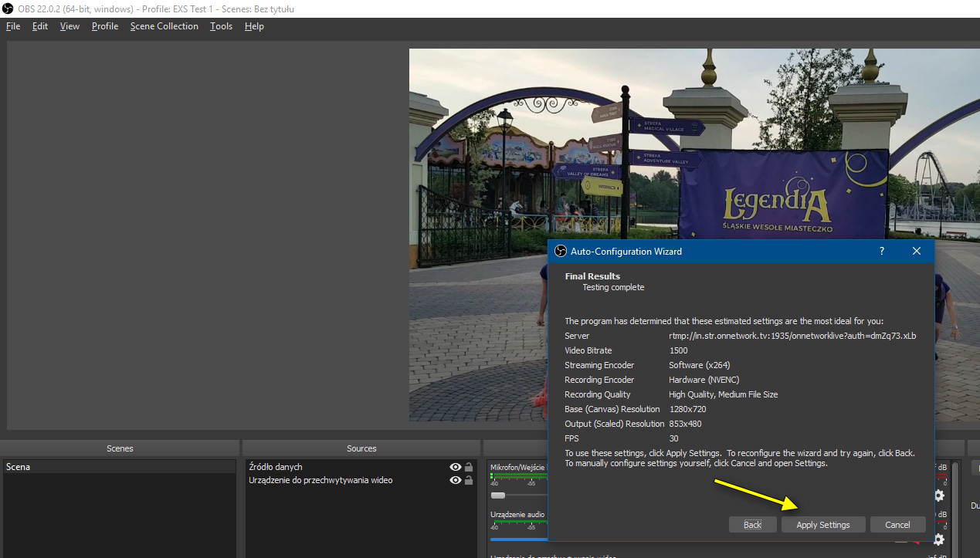Close the Auto-Configuration Wizard dialog

pos(917,252)
